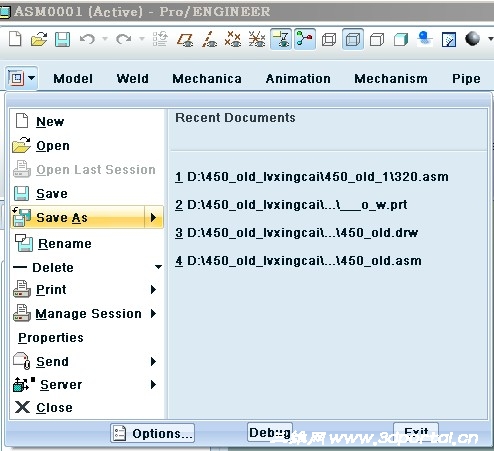Expand the Manage Session submenu arrow
494x451 pixels.
(x=153, y=313)
